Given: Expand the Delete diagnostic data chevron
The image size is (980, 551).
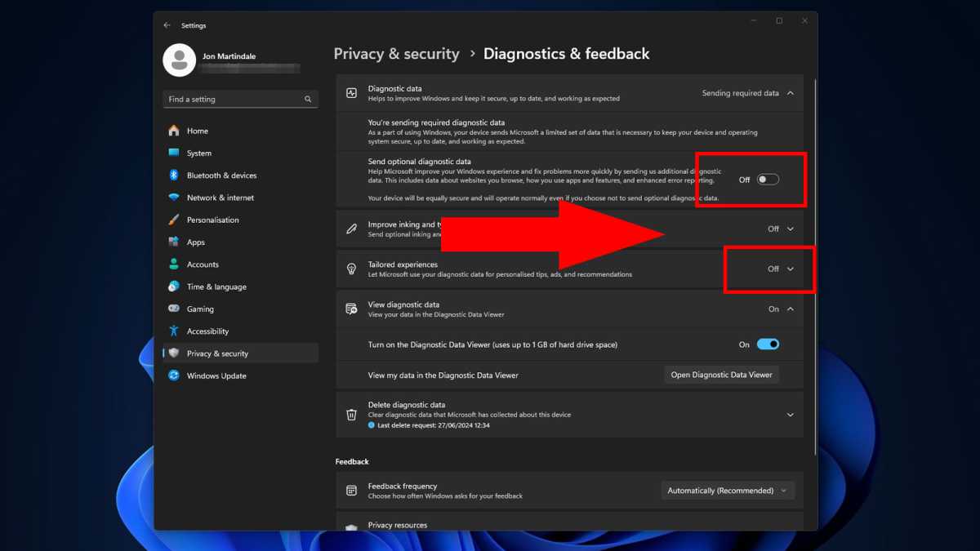Looking at the screenshot, I should 790,415.
